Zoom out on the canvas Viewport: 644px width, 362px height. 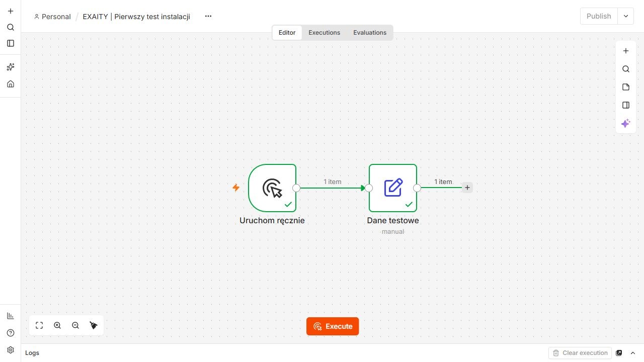75,325
